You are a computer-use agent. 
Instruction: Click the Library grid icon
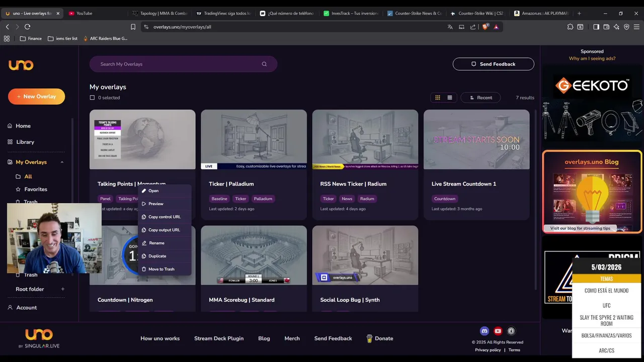[10, 142]
